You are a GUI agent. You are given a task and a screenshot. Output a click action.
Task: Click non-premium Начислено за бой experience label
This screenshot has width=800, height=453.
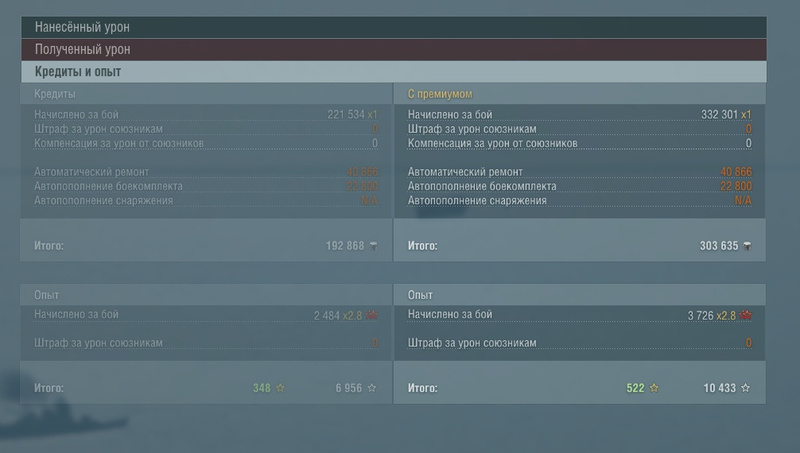pos(76,314)
